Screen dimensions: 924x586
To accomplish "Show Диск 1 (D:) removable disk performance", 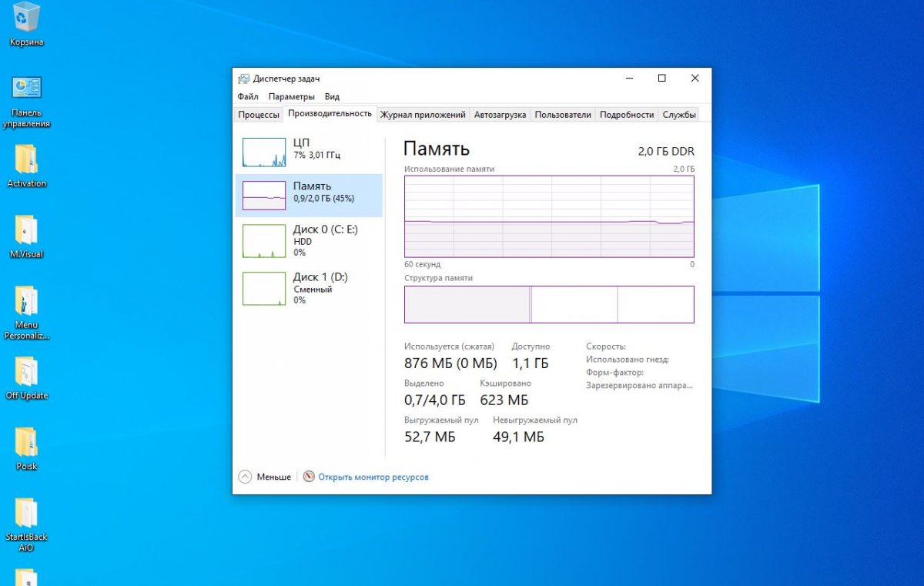I will click(309, 288).
